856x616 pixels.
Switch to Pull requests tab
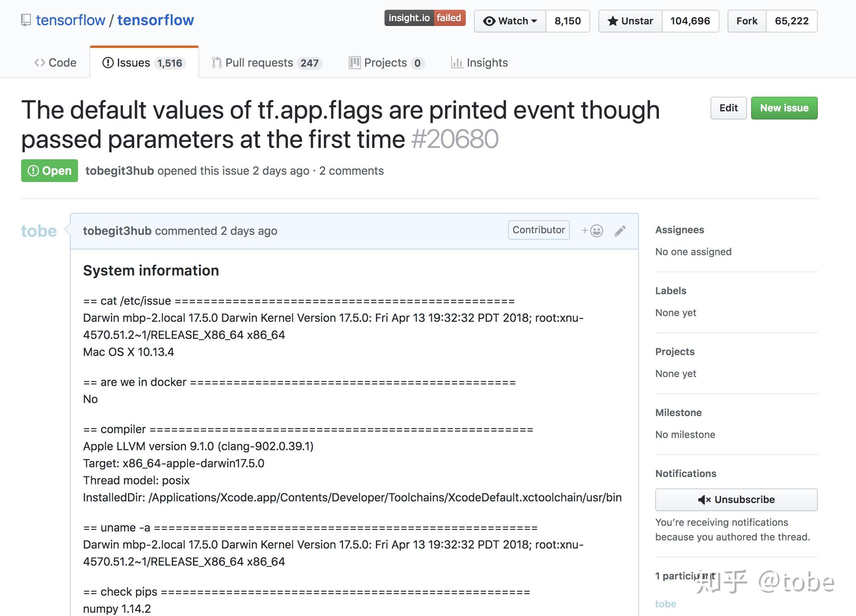pos(266,63)
